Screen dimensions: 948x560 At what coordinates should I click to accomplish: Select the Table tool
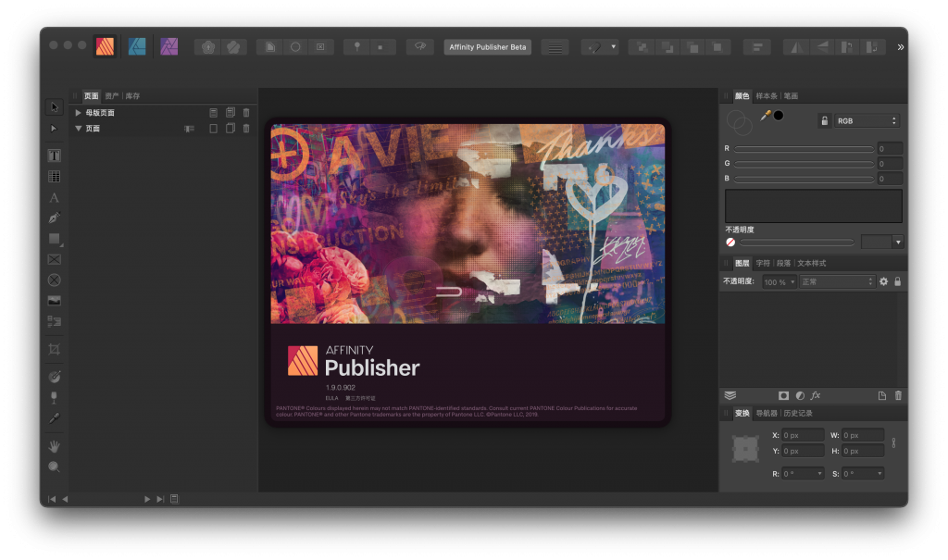(x=55, y=177)
